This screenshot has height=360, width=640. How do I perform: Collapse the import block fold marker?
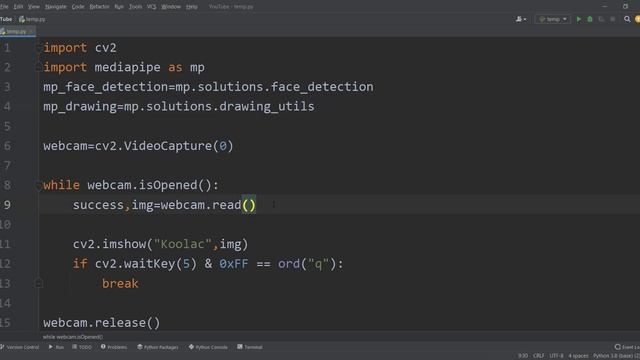(x=38, y=48)
